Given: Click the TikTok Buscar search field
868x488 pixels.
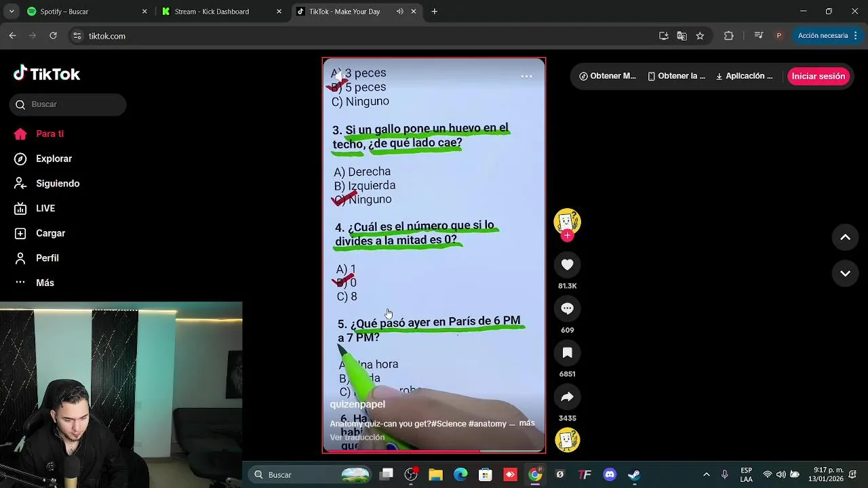Looking at the screenshot, I should tap(68, 104).
